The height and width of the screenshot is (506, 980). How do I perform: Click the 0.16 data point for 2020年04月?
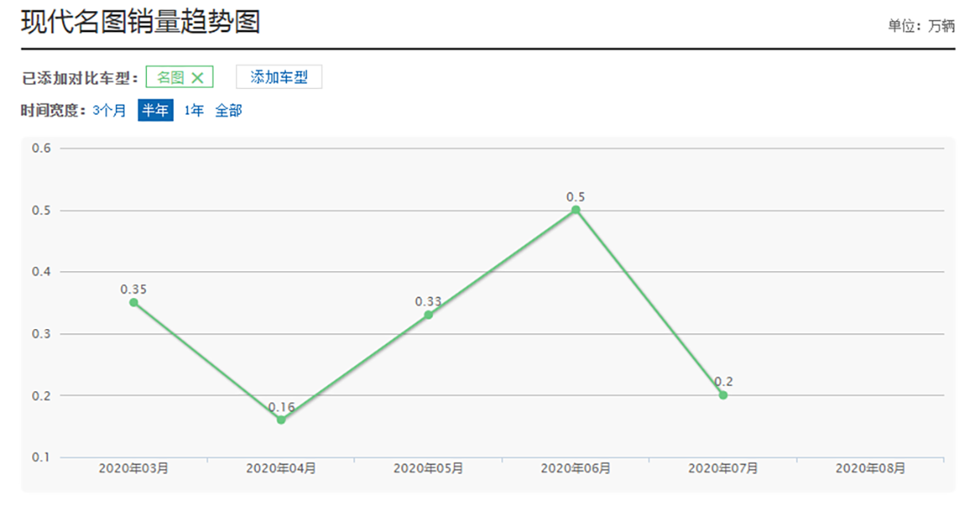281,420
